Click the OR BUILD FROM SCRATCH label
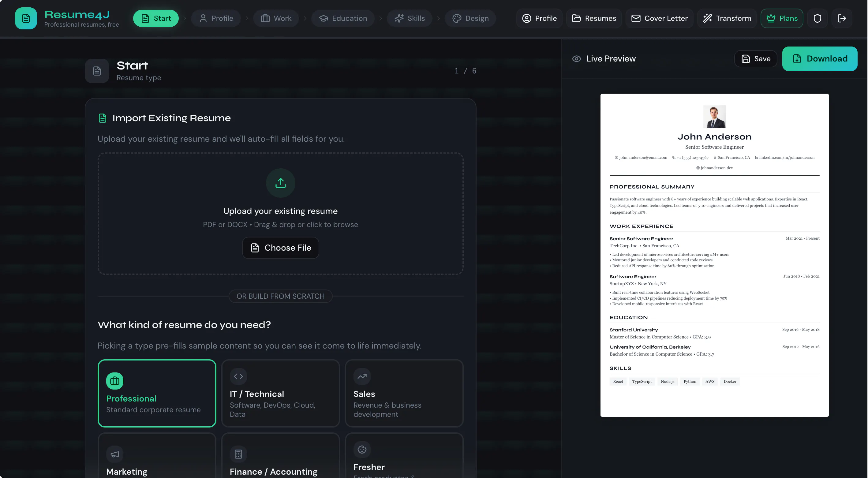Screen dimensions: 868x478 tap(280, 296)
